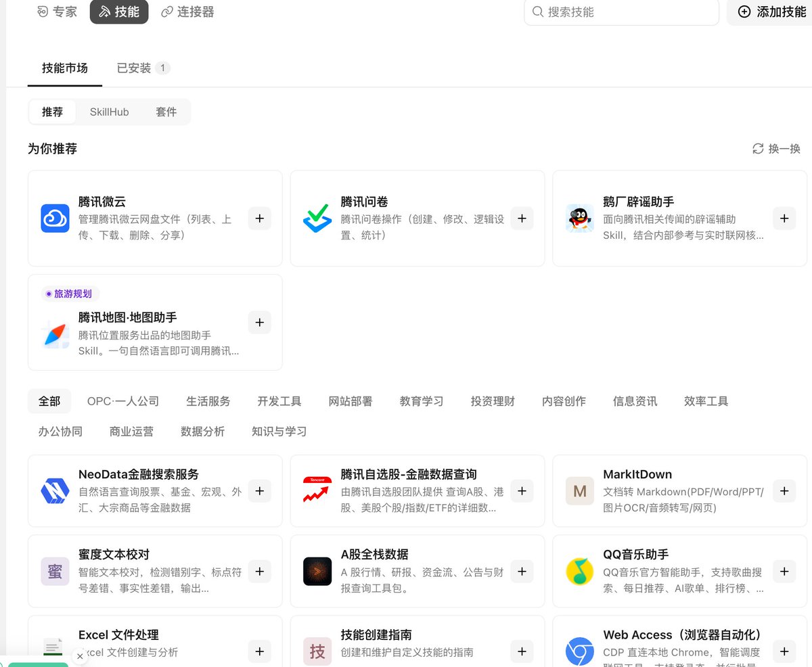Focus the 搜索技能 search field
Viewport: 812px width, 667px height.
pos(621,11)
